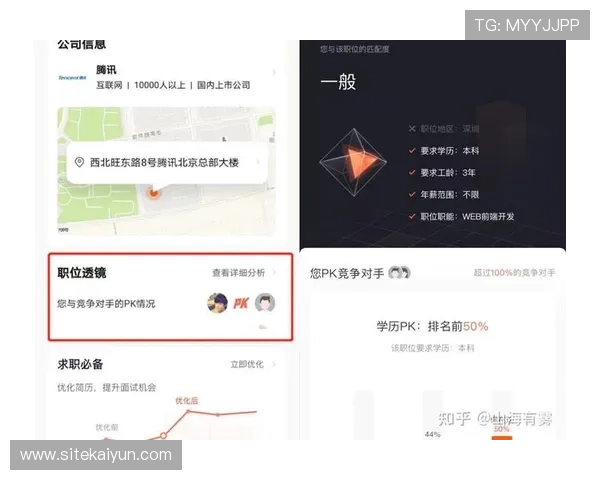The image size is (600, 480).
Task: Click 职位职能：WEB前端开发 text
Action: point(467,217)
